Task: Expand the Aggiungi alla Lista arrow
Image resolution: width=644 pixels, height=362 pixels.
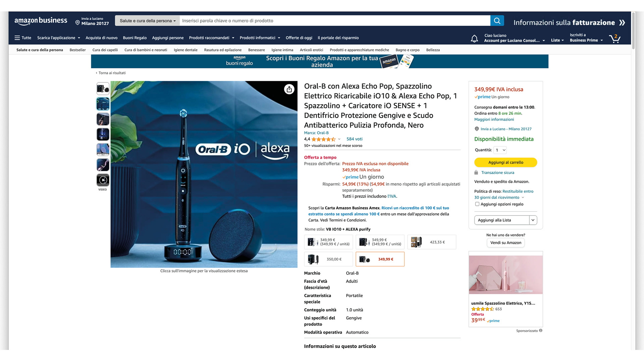Action: tap(533, 220)
